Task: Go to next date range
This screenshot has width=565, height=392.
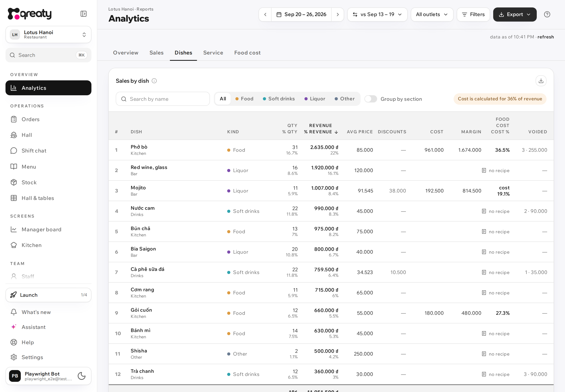Action: point(338,15)
